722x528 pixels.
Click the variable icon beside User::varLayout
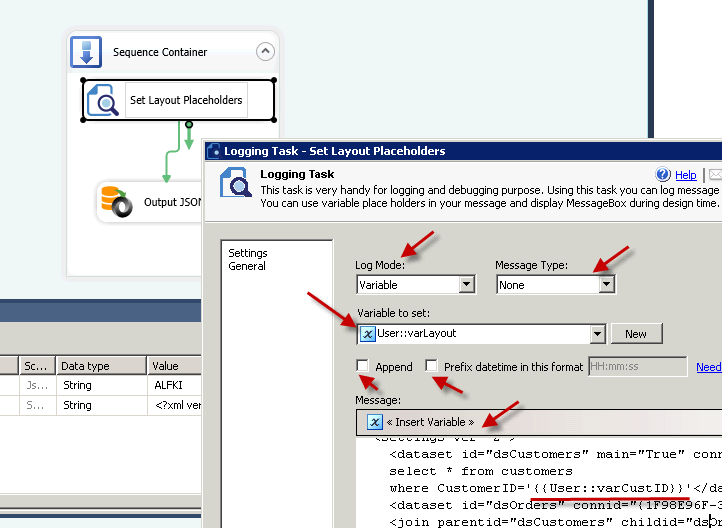pos(367,334)
